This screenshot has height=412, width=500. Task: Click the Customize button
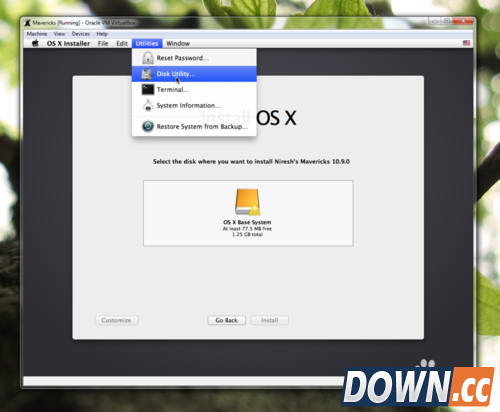tap(116, 320)
